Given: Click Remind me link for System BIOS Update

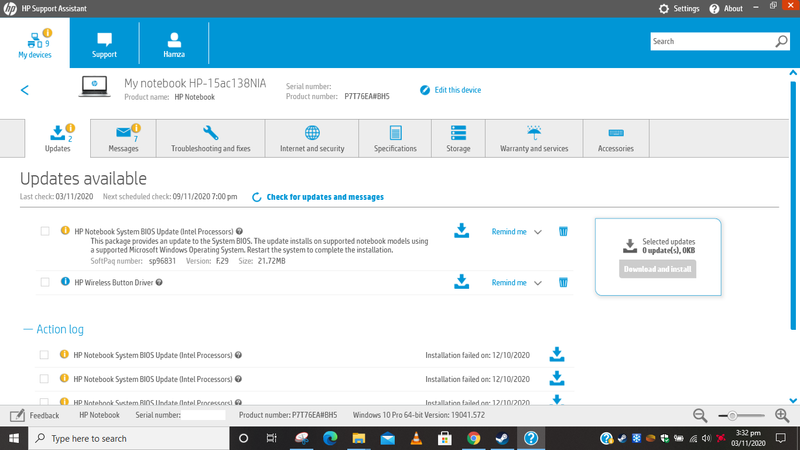Looking at the screenshot, I should click(x=509, y=232).
